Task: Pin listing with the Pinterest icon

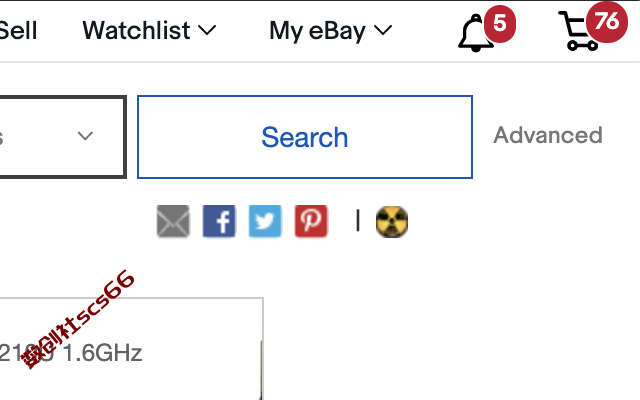Action: pos(311,221)
